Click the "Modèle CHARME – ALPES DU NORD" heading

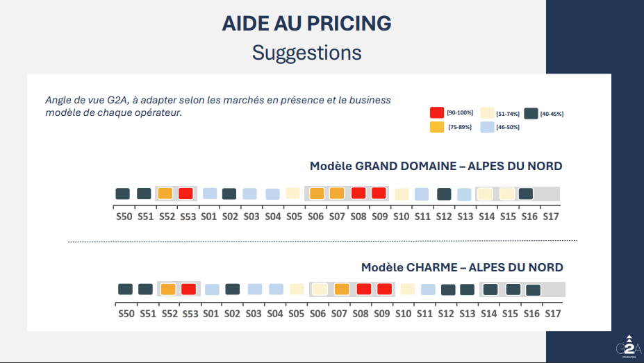click(462, 267)
